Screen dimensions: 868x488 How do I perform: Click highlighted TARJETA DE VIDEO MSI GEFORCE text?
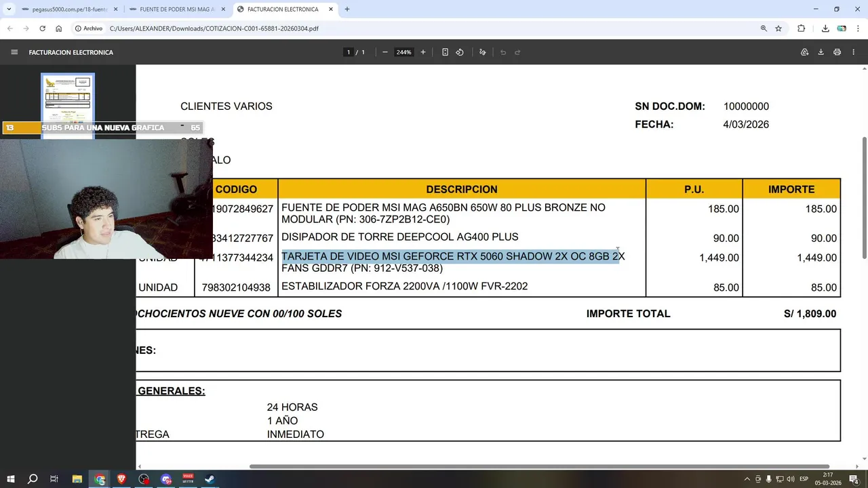click(453, 256)
